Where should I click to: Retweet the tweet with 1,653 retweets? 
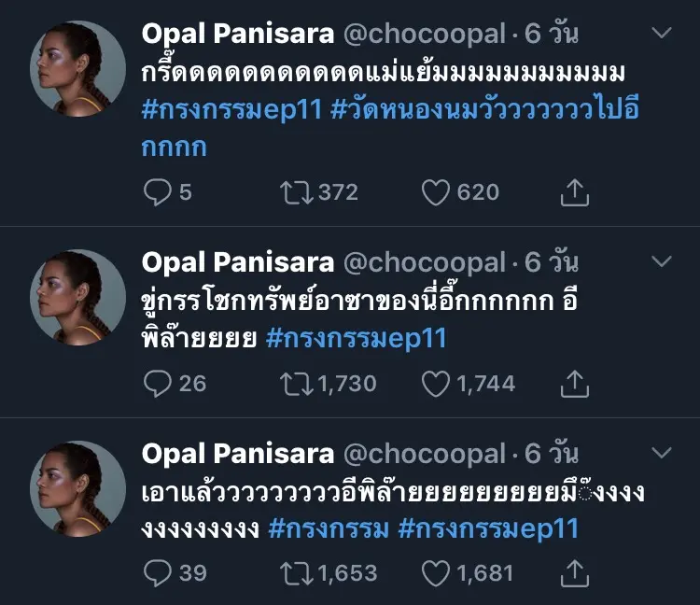(x=296, y=572)
